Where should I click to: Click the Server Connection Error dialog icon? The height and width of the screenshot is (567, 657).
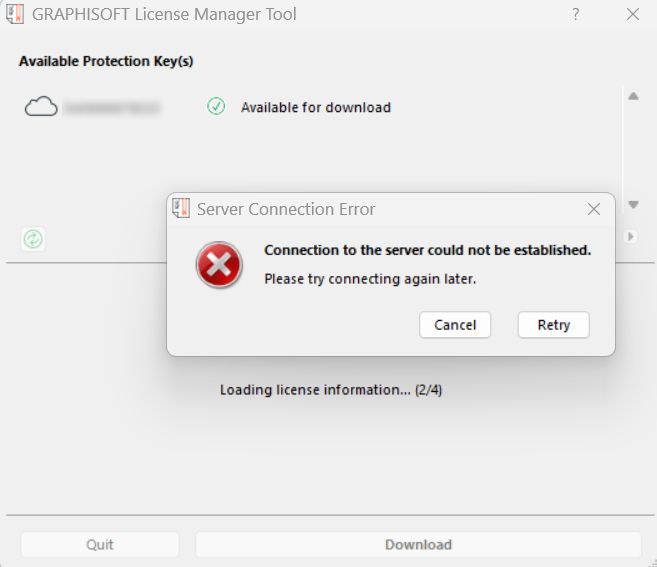181,208
